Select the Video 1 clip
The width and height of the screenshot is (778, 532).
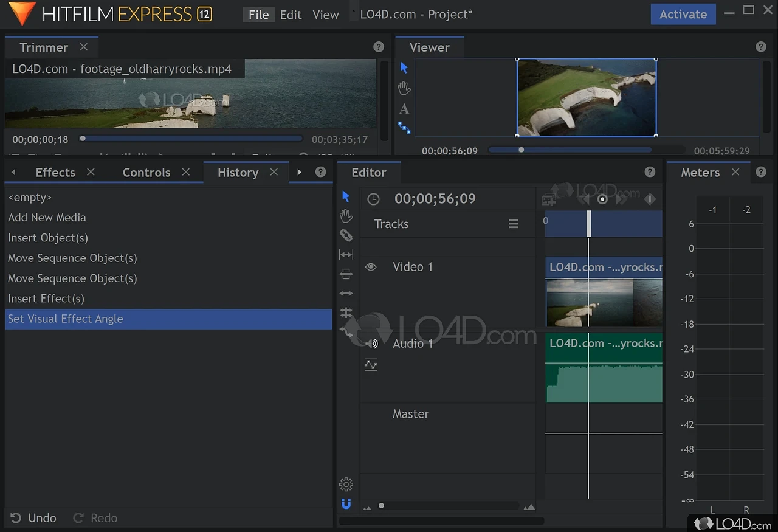[604, 292]
